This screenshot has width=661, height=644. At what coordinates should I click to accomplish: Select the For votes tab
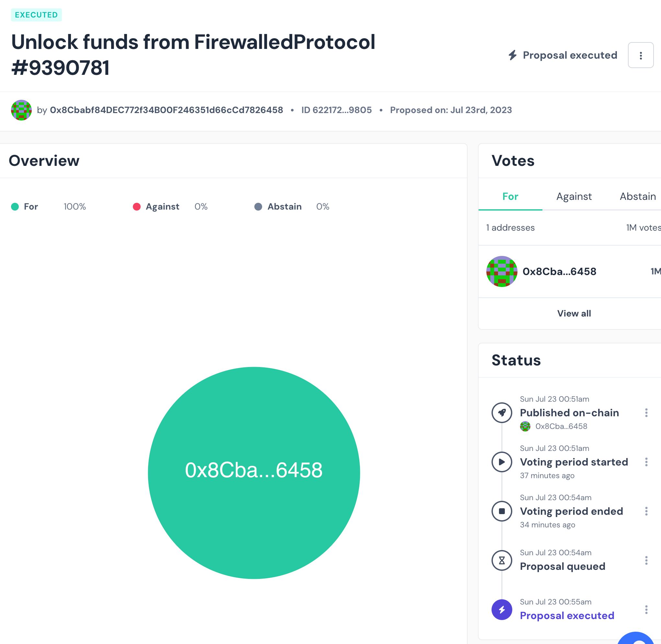coord(510,196)
